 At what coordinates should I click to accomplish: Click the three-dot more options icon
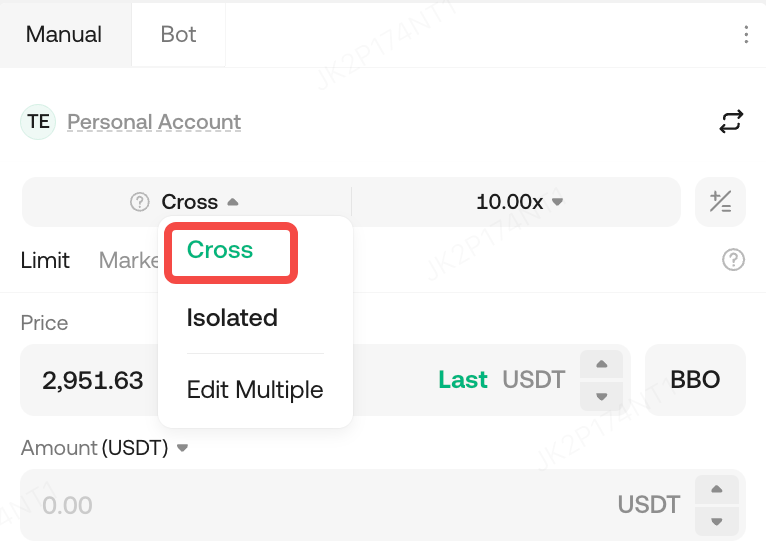[x=746, y=35]
